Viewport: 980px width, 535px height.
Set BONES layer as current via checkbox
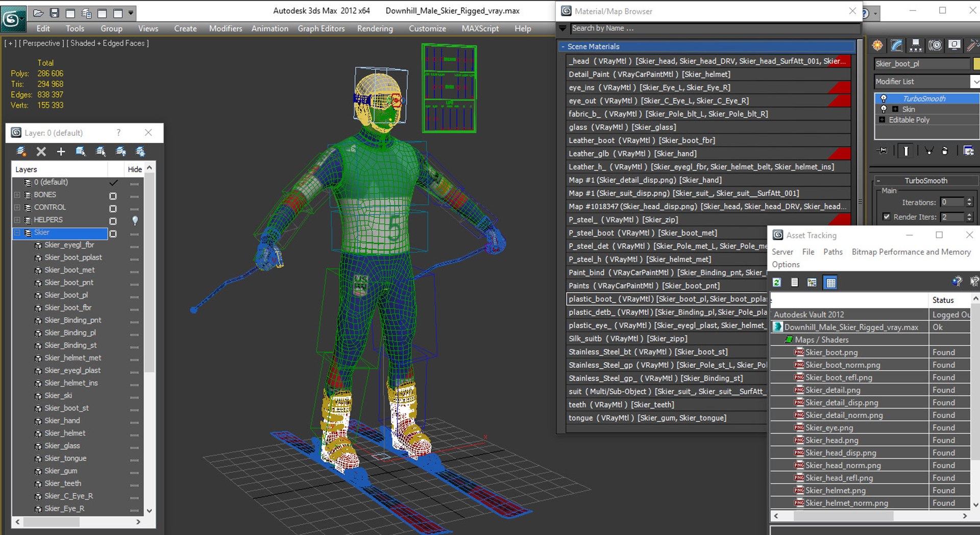click(x=113, y=196)
